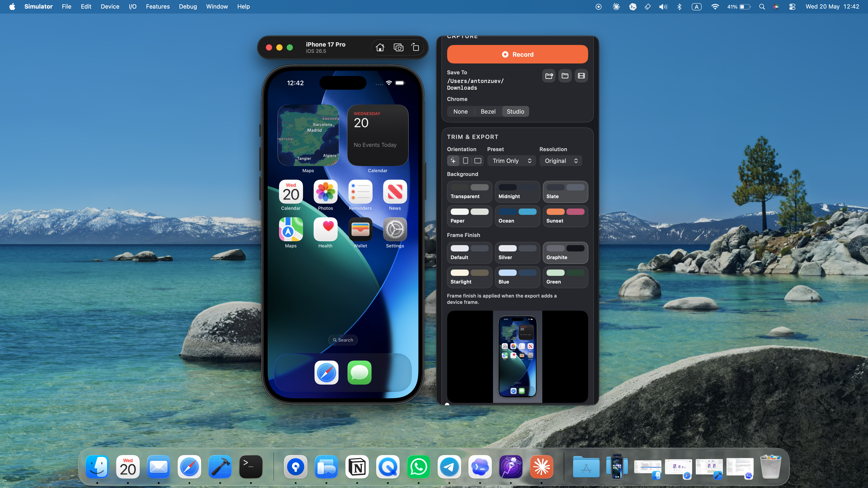Select landscape orientation

coord(478,161)
